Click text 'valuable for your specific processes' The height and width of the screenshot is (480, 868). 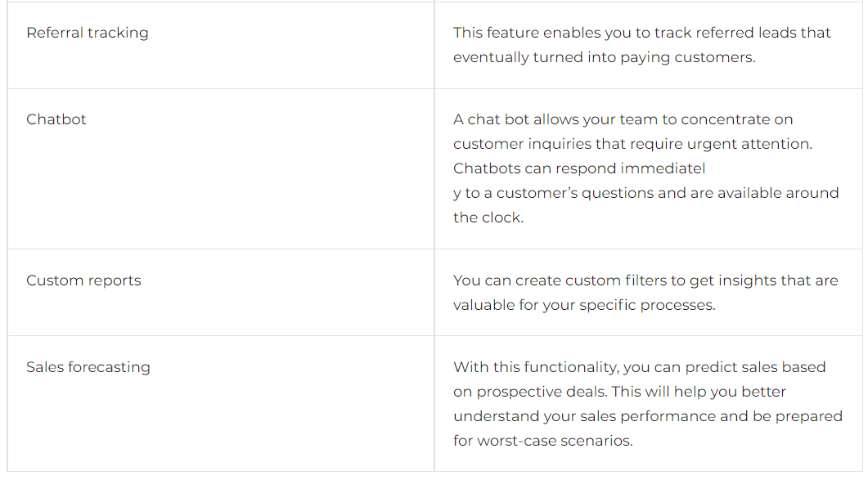(x=583, y=305)
